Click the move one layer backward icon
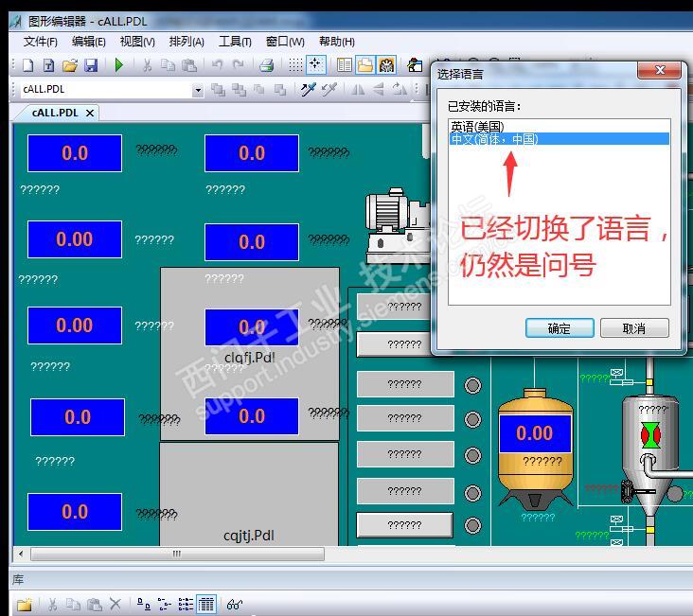Image resolution: width=693 pixels, height=616 pixels. tap(280, 90)
